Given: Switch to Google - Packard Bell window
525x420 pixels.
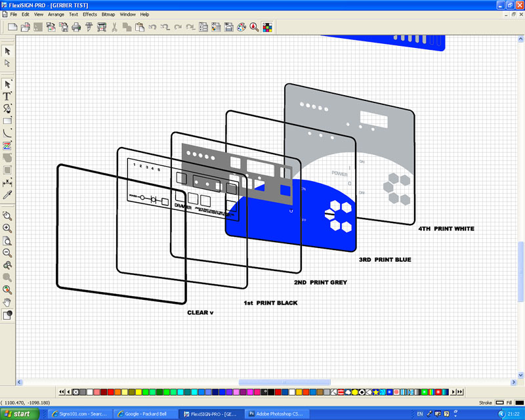Looking at the screenshot, I should (144, 414).
